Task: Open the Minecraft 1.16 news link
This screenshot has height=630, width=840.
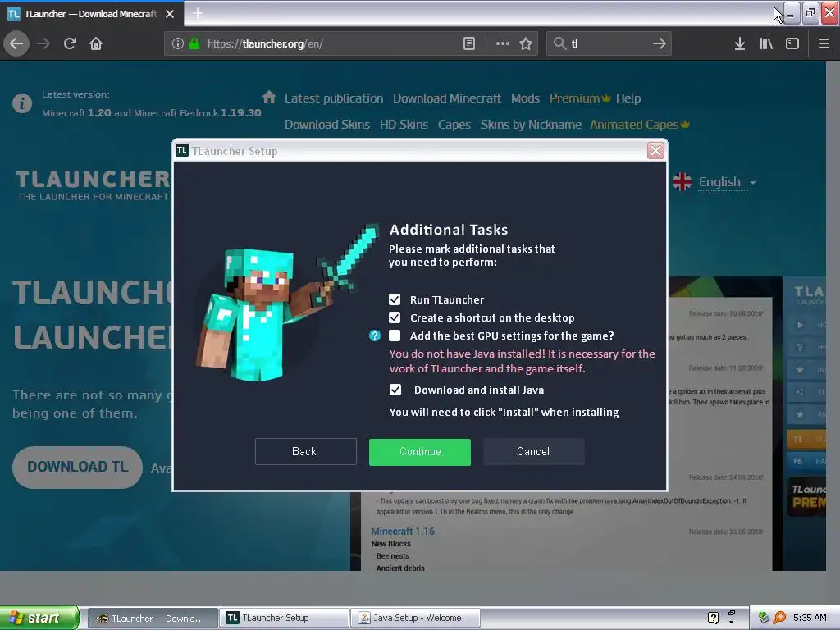Action: pyautogui.click(x=403, y=531)
